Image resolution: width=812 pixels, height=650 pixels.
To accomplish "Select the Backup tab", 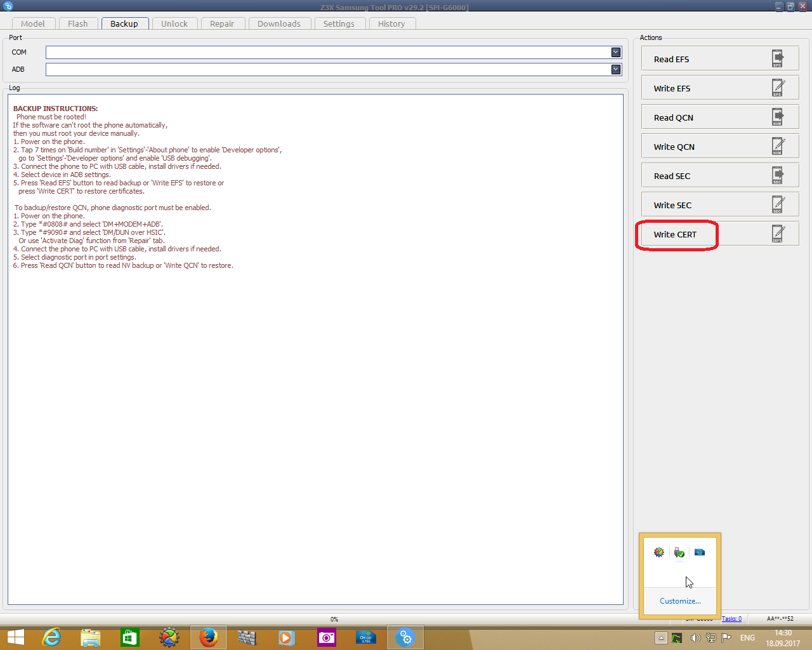I will tap(124, 23).
